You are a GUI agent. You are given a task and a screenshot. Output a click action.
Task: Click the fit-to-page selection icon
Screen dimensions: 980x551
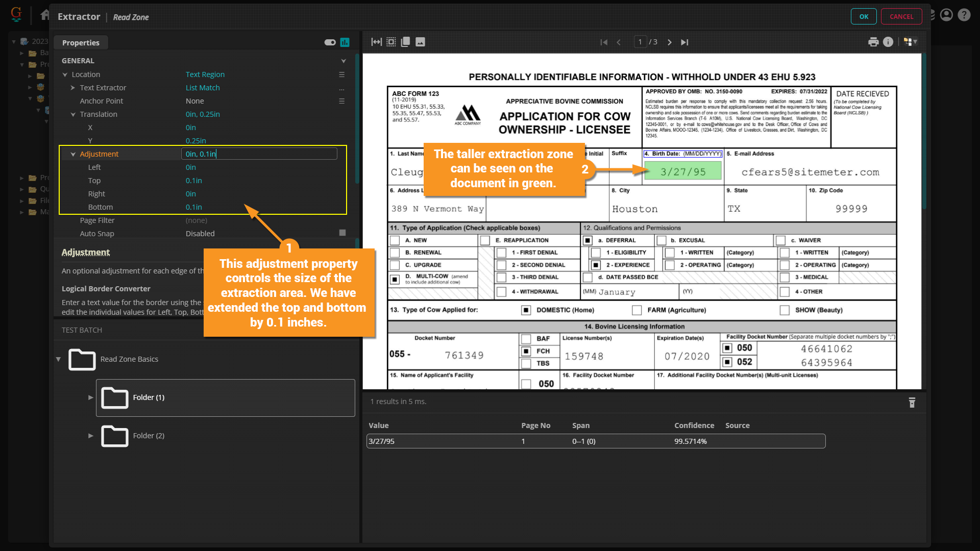[391, 42]
